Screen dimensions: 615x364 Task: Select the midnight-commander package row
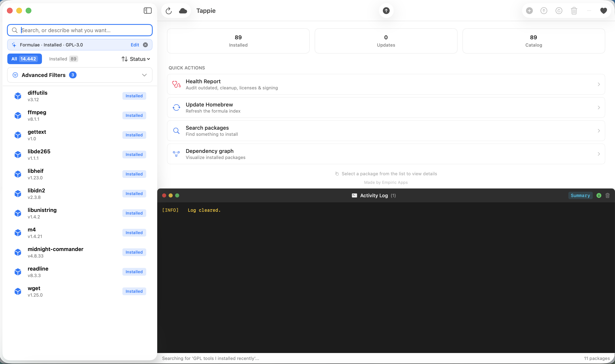click(x=80, y=252)
